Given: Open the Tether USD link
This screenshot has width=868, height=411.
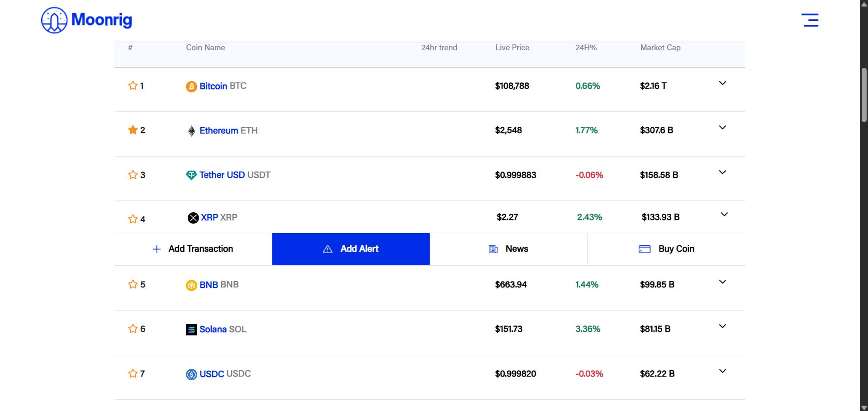Looking at the screenshot, I should point(222,175).
